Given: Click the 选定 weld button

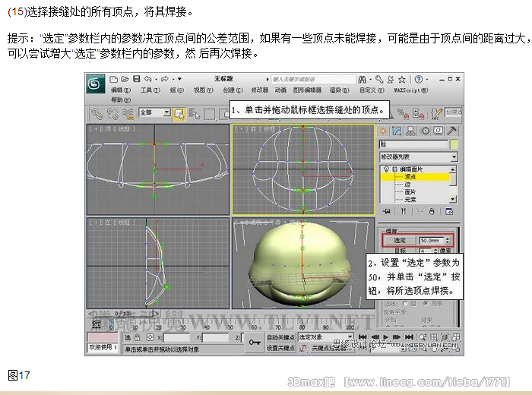Looking at the screenshot, I should point(399,240).
